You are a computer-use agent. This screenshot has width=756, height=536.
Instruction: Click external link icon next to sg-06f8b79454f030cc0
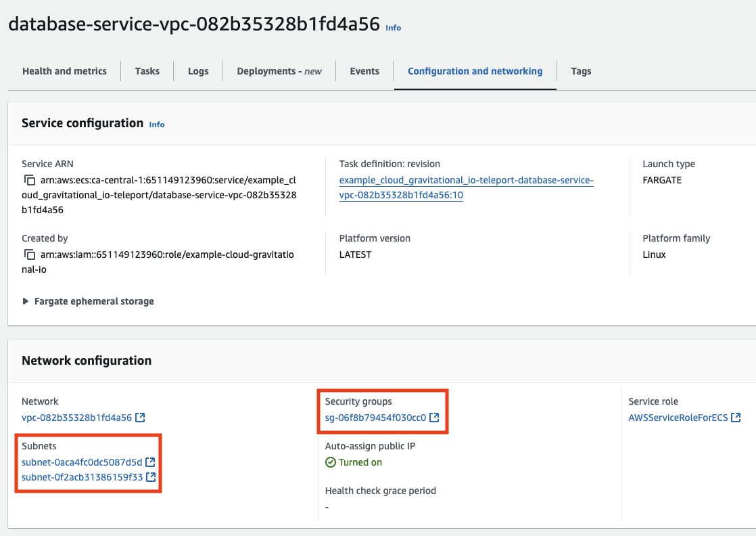pyautogui.click(x=433, y=418)
